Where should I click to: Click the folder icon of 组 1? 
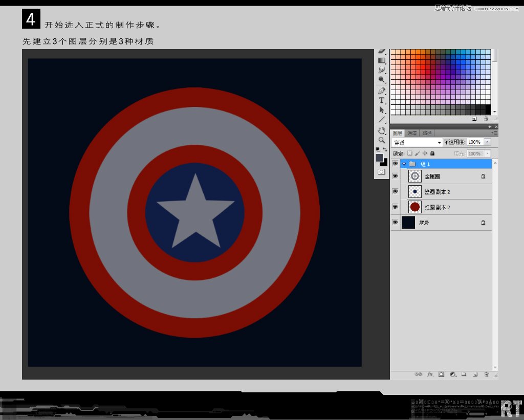[412, 164]
